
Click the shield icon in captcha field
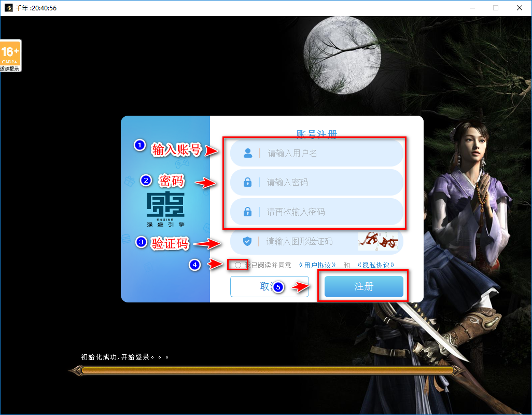[x=247, y=241]
